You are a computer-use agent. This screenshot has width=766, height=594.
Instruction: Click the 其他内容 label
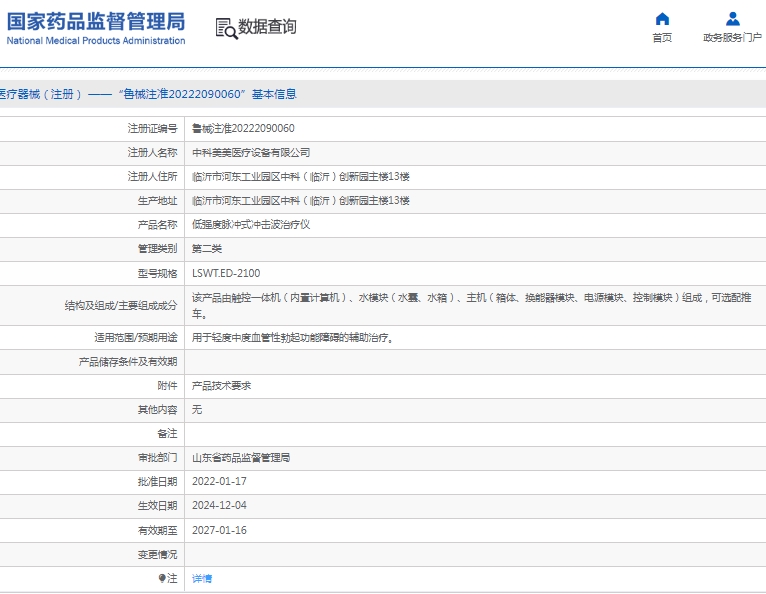[x=157, y=410]
